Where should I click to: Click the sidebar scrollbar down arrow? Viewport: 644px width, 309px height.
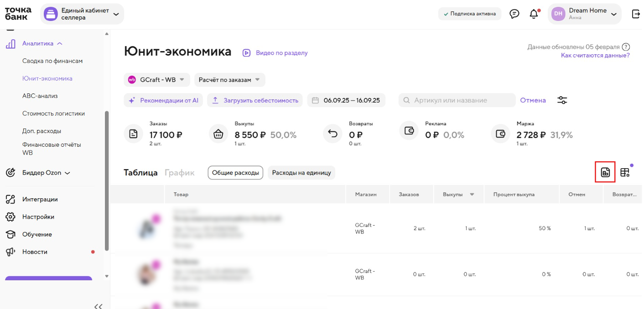tap(107, 276)
